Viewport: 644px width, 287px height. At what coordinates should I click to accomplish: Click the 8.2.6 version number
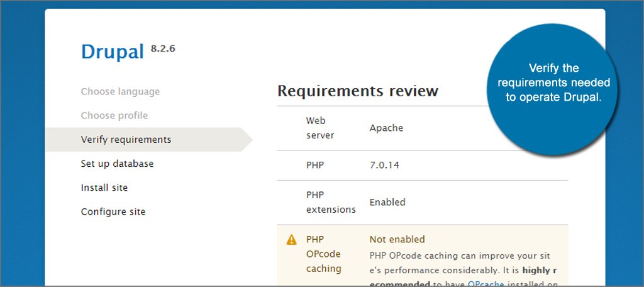(x=163, y=47)
